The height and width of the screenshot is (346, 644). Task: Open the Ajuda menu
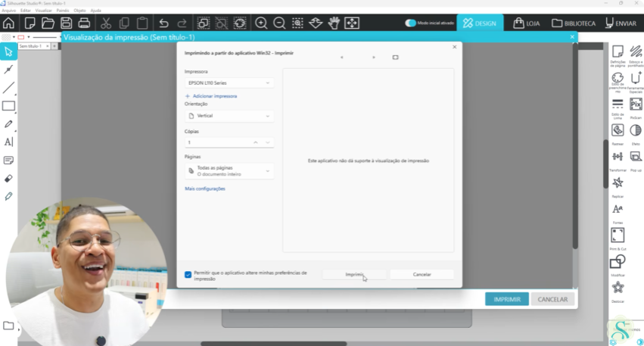[95, 11]
